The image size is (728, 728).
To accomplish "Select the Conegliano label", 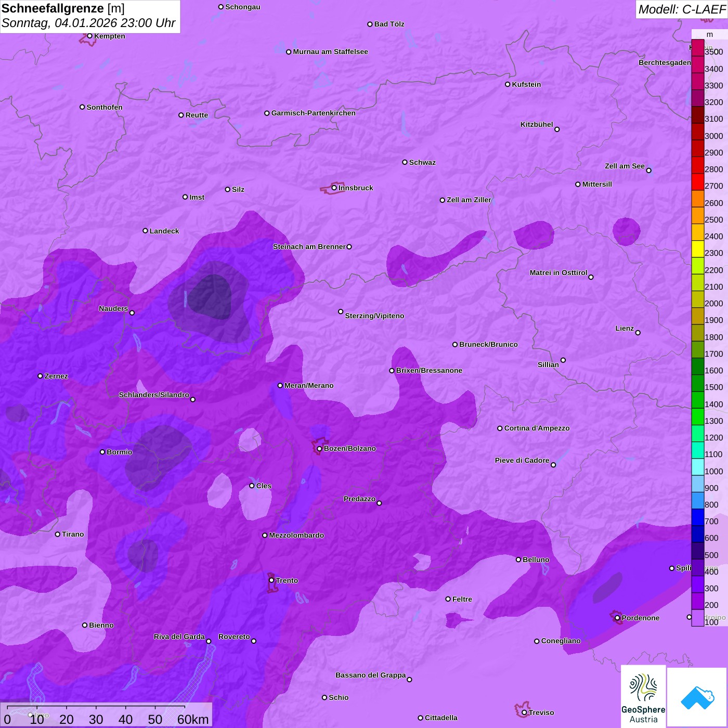I will [x=561, y=641].
